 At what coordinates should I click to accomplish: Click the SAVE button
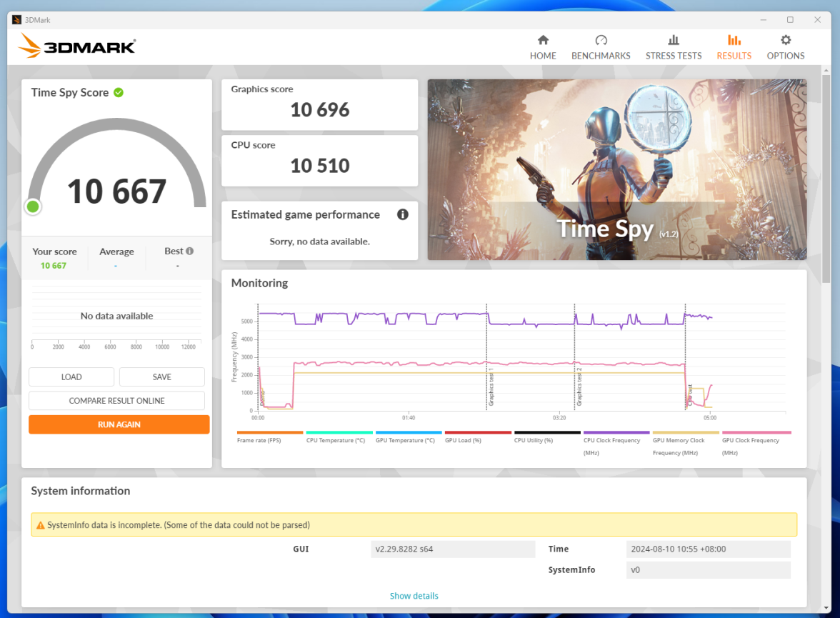tap(161, 377)
